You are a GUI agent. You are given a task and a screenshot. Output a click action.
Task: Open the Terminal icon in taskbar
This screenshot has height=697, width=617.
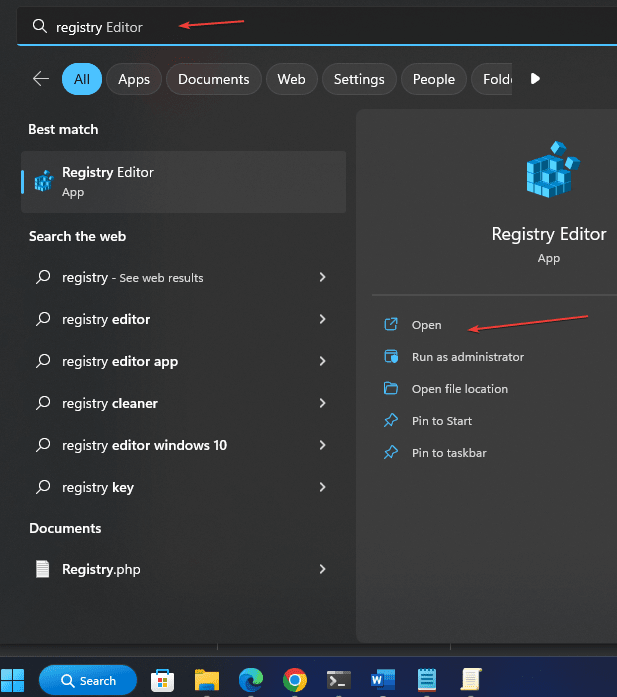(339, 681)
